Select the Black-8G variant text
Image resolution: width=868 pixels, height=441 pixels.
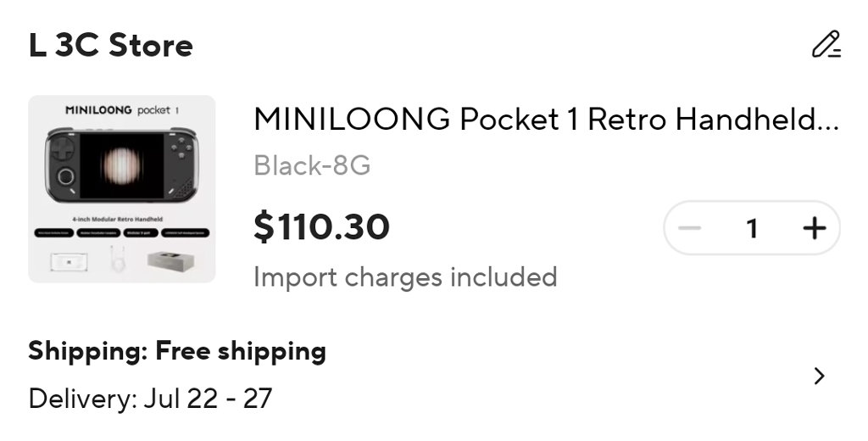tap(312, 165)
